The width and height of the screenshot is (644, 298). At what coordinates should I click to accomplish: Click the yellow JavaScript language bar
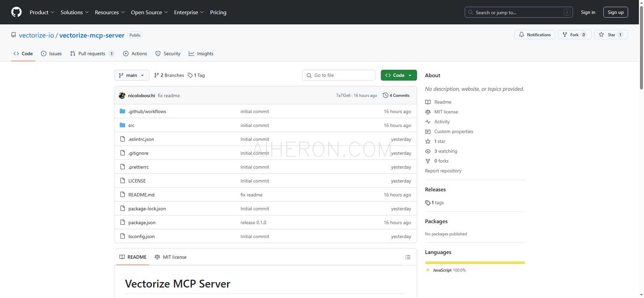[x=475, y=263]
